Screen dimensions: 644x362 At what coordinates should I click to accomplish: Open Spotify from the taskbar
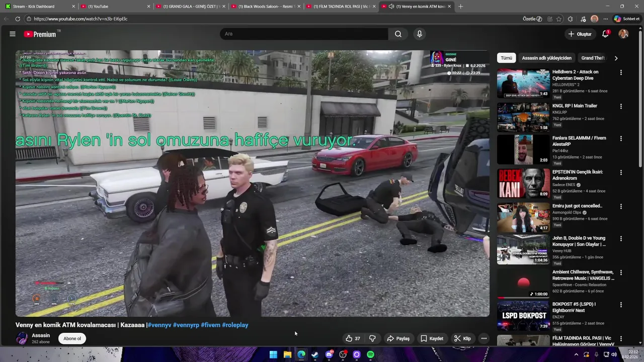coord(370,354)
